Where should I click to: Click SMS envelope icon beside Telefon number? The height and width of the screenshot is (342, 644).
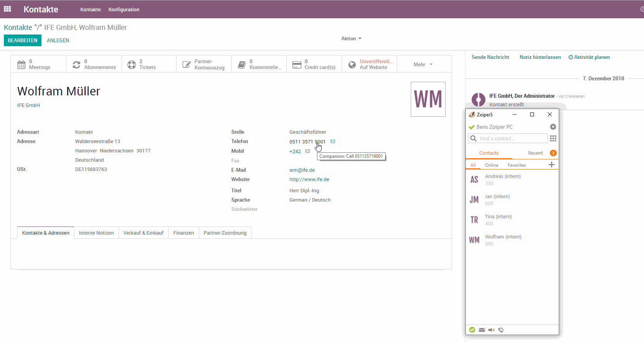pyautogui.click(x=333, y=142)
